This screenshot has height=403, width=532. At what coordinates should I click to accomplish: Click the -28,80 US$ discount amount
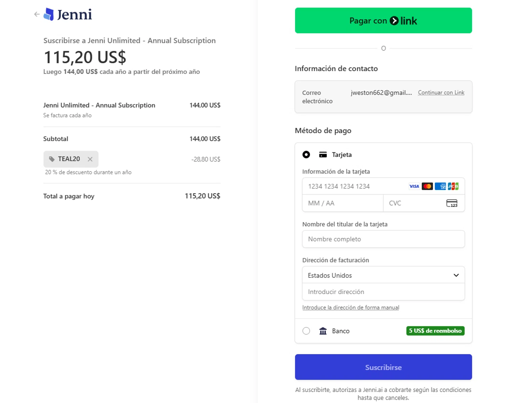(x=206, y=159)
